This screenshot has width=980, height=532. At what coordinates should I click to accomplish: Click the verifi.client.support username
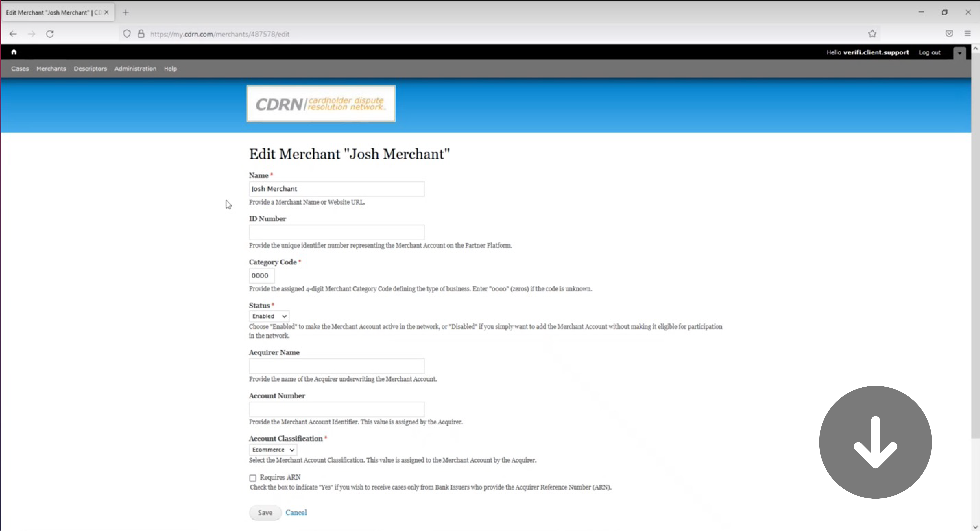pos(876,52)
